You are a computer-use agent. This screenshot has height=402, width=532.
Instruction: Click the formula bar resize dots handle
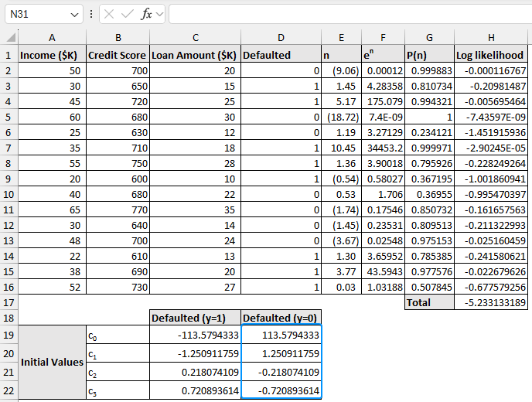pos(92,15)
